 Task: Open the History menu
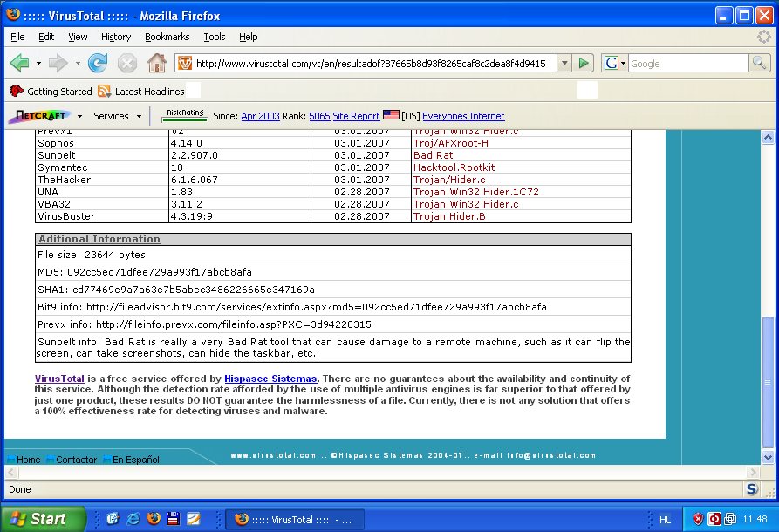coord(116,37)
